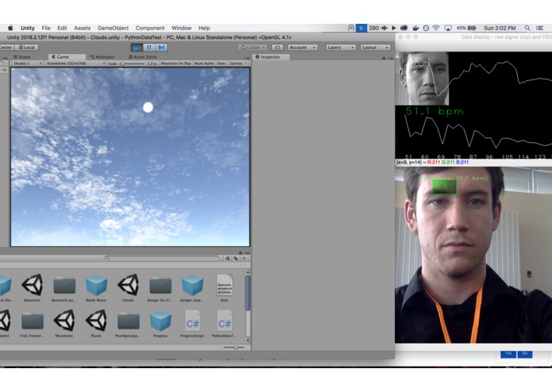Open the Layout dropdown
Viewport: 552px width, 392px height.
point(375,48)
